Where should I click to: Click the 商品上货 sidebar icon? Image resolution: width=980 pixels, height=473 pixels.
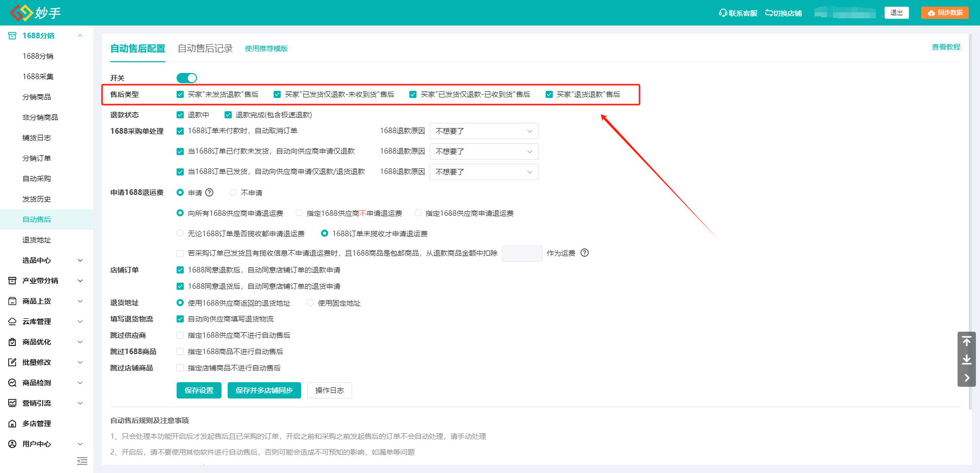[x=12, y=301]
